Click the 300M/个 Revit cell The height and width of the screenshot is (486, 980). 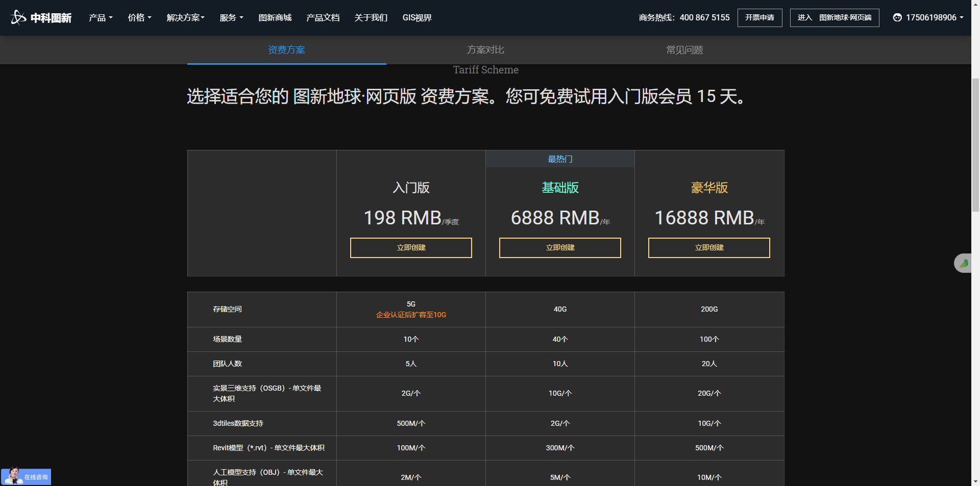560,448
